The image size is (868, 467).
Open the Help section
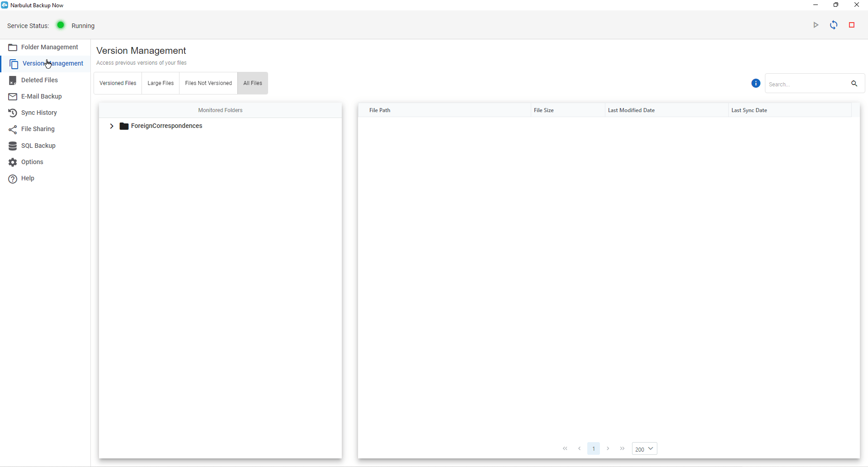45,179
